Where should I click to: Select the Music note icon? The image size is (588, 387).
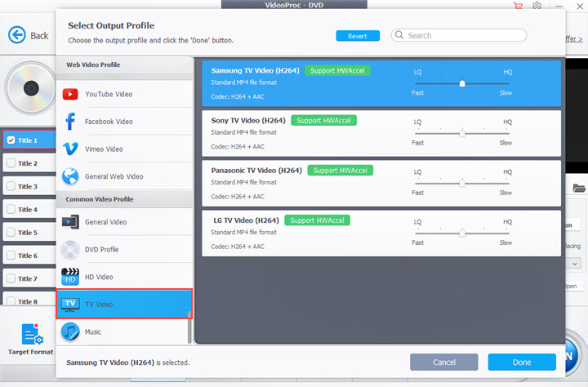click(70, 331)
